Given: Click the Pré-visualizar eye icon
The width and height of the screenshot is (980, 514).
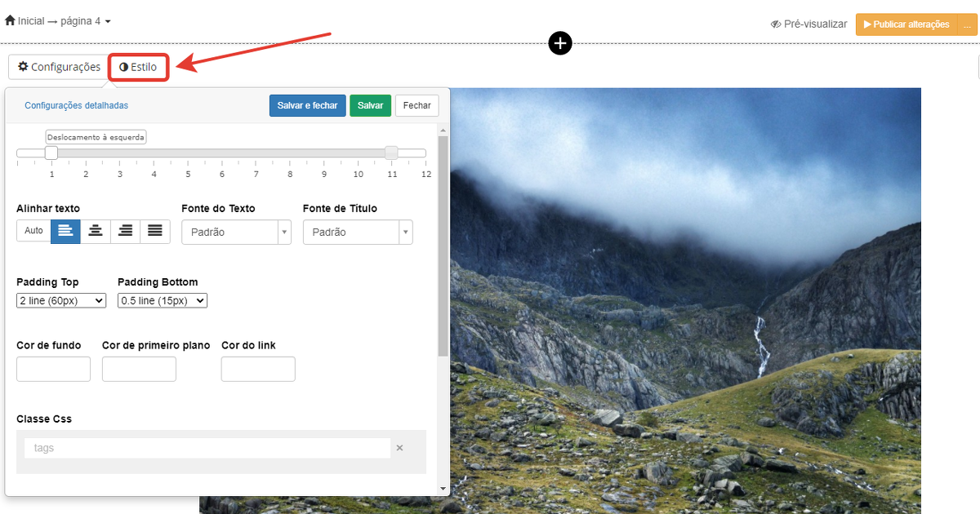Looking at the screenshot, I should tap(776, 24).
